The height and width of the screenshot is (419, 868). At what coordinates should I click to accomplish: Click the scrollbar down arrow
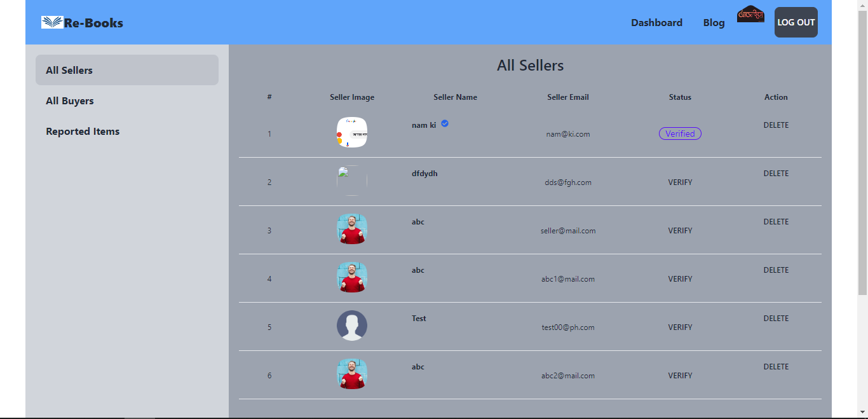click(862, 413)
